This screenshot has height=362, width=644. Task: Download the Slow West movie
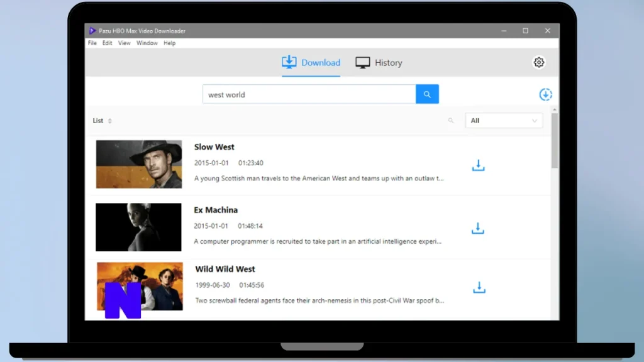(x=478, y=165)
